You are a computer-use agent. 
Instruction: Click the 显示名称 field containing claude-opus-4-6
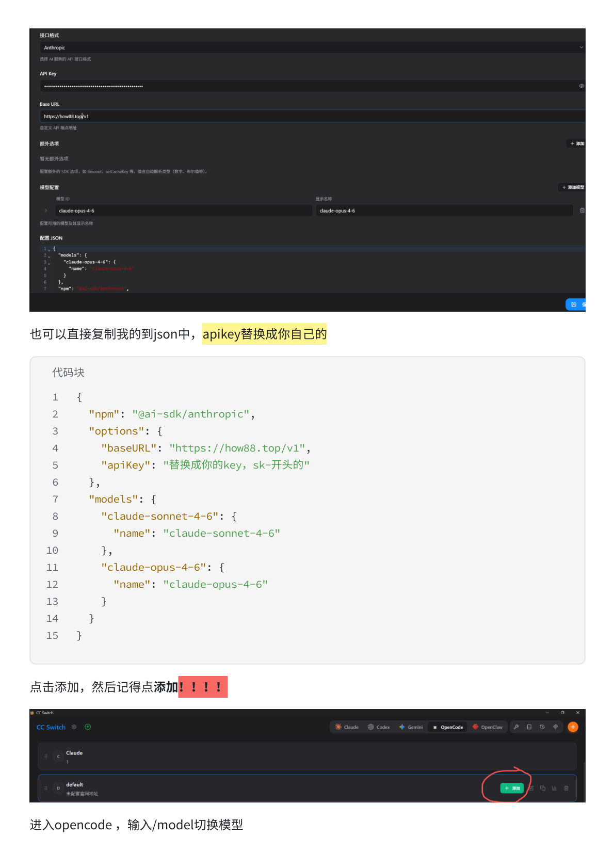[x=444, y=211]
